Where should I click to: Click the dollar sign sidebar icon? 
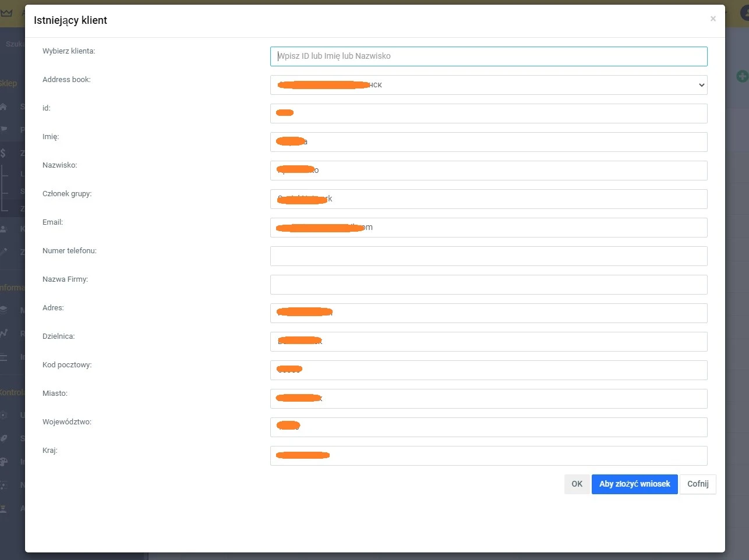pos(3,153)
